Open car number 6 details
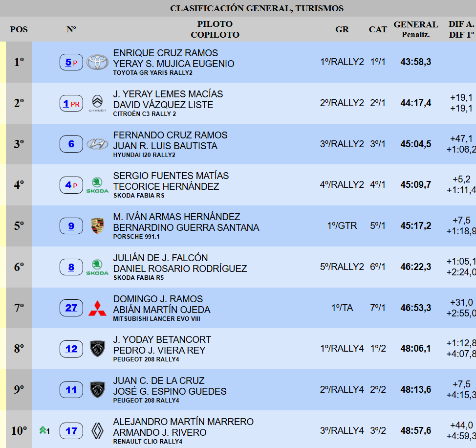Screen dimensions: 476x448 click(x=71, y=144)
